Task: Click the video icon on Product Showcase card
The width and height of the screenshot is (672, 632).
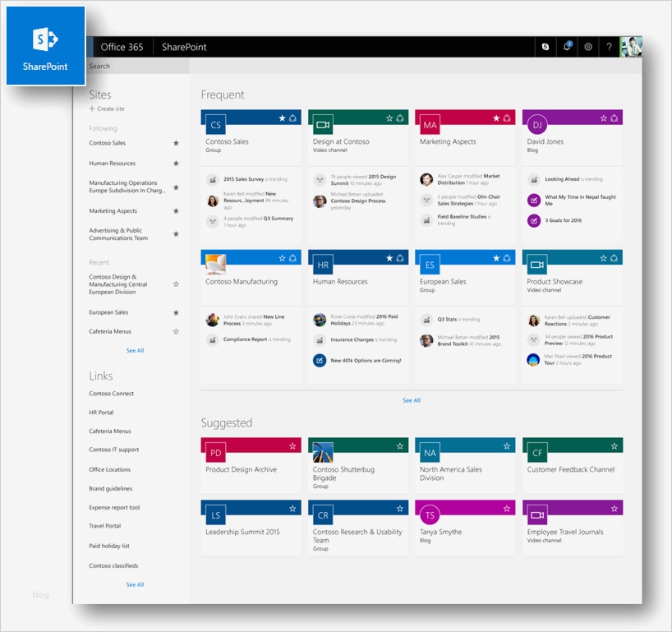Action: coord(537,265)
